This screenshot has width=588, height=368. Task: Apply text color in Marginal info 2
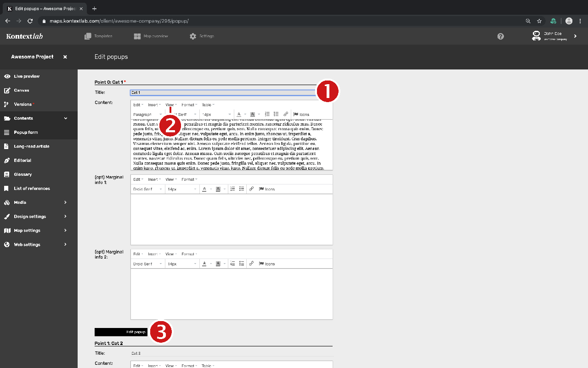[204, 264]
